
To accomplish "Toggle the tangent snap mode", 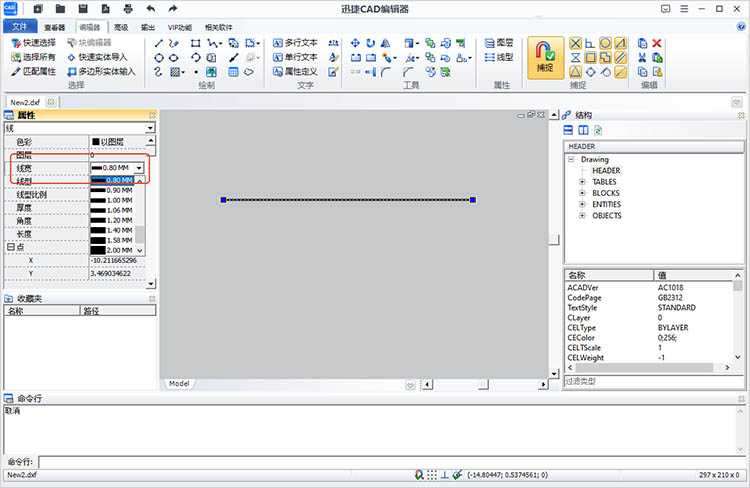I will click(x=606, y=72).
